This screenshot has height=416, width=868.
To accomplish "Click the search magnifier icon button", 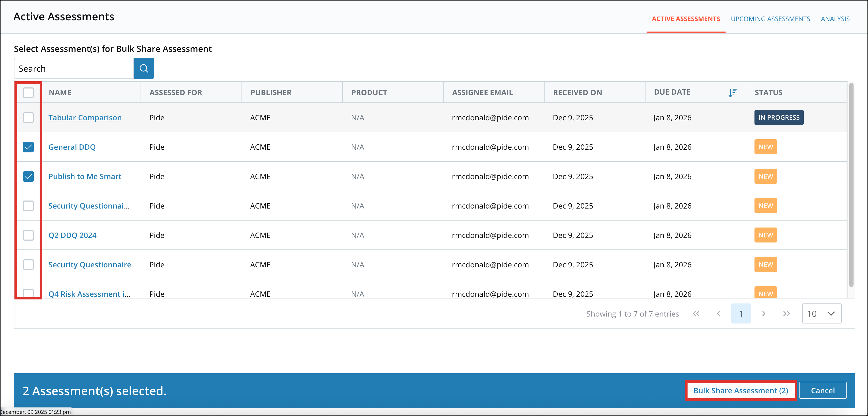I will point(144,68).
